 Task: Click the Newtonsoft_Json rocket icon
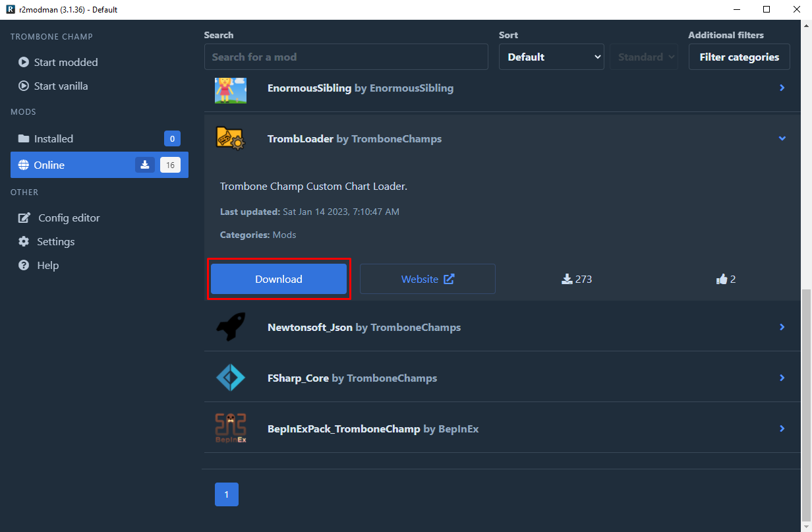point(231,327)
